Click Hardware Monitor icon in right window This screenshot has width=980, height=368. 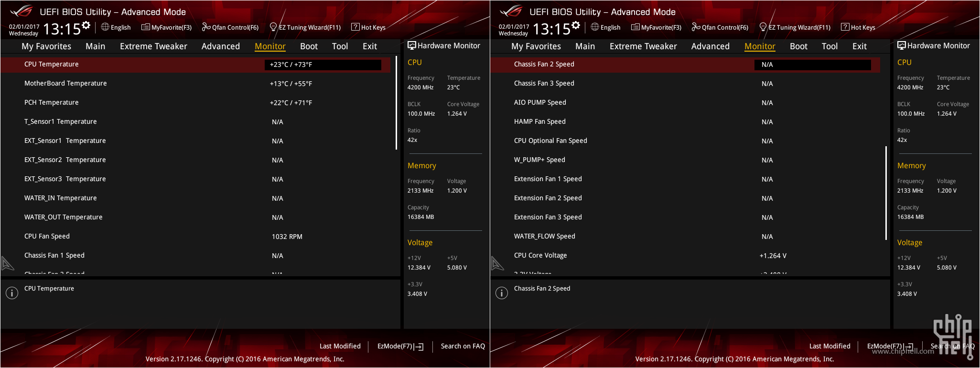(902, 45)
